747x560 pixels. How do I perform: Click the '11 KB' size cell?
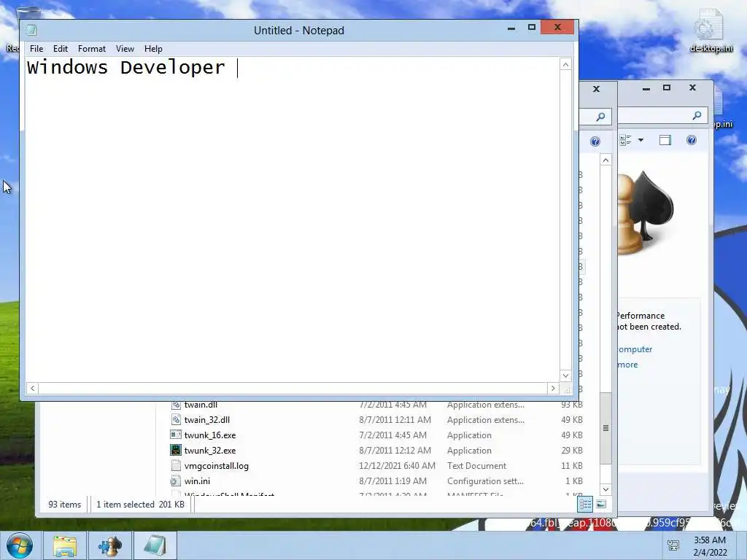click(572, 466)
